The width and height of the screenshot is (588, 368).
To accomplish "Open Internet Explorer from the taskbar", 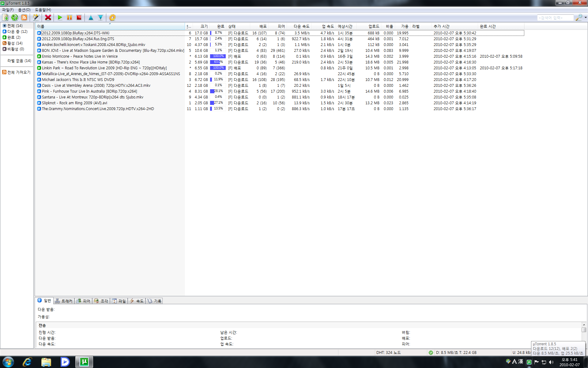I will (27, 362).
